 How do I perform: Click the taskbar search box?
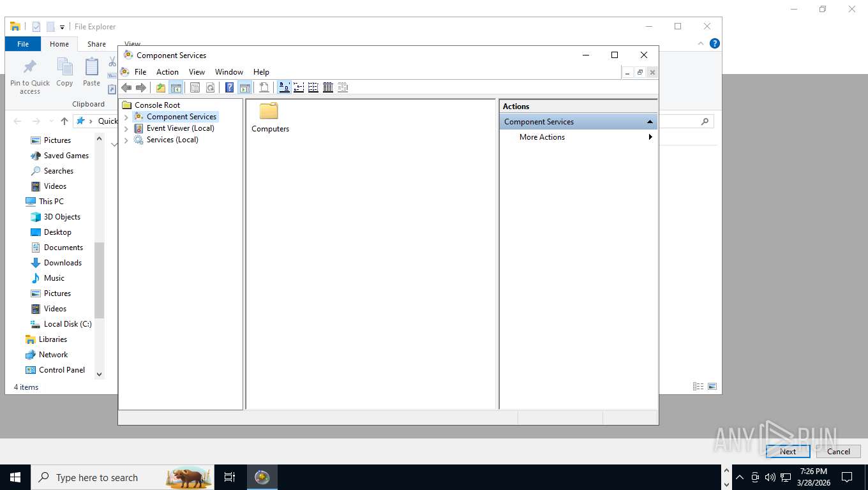coord(123,477)
